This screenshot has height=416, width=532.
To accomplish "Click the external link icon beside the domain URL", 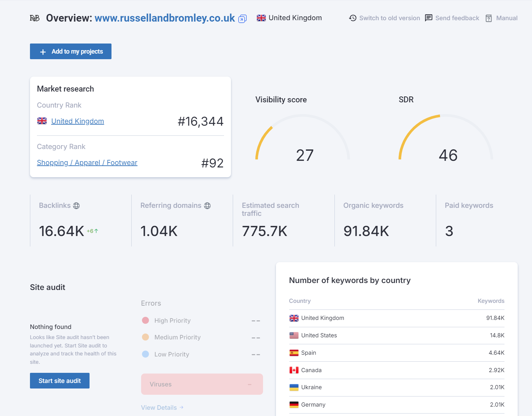I will click(242, 19).
